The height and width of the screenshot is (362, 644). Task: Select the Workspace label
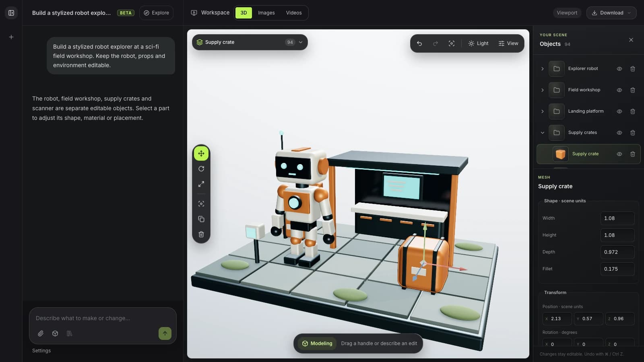point(215,13)
